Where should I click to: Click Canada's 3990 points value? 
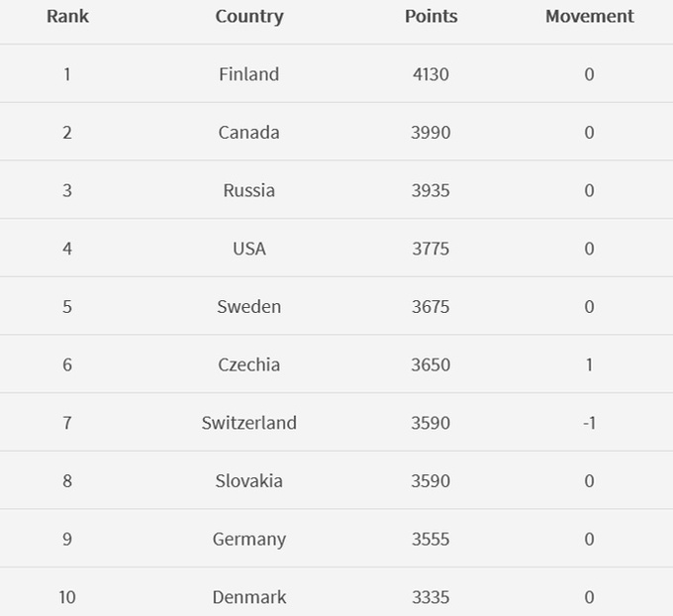click(x=431, y=133)
